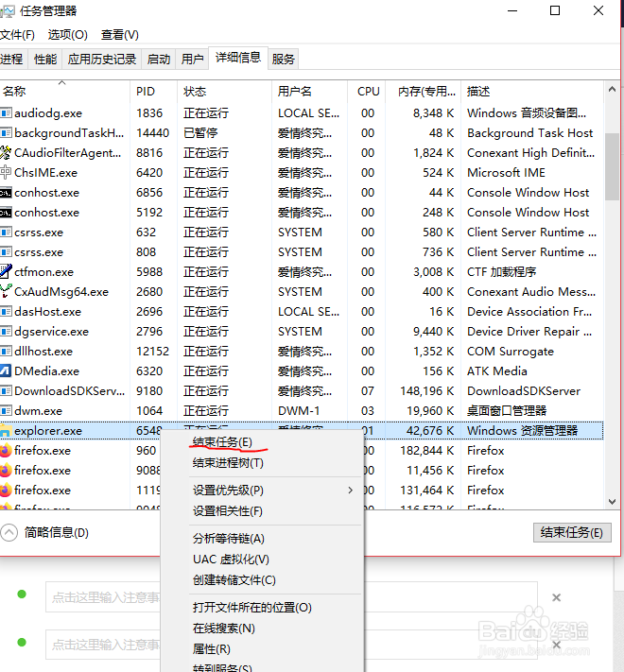624x672 pixels.
Task: Click the scrollbar up arrow
Action: (612, 90)
